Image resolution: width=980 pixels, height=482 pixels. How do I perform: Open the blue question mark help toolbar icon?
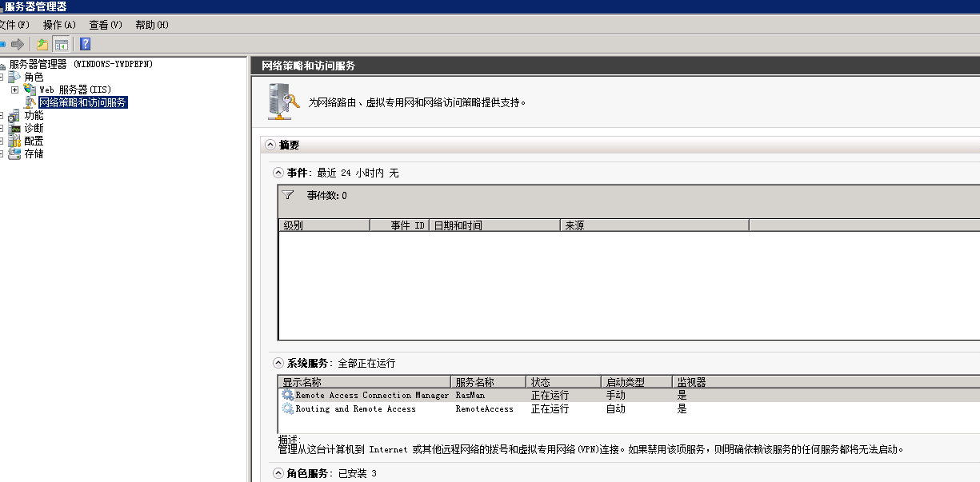(x=85, y=44)
